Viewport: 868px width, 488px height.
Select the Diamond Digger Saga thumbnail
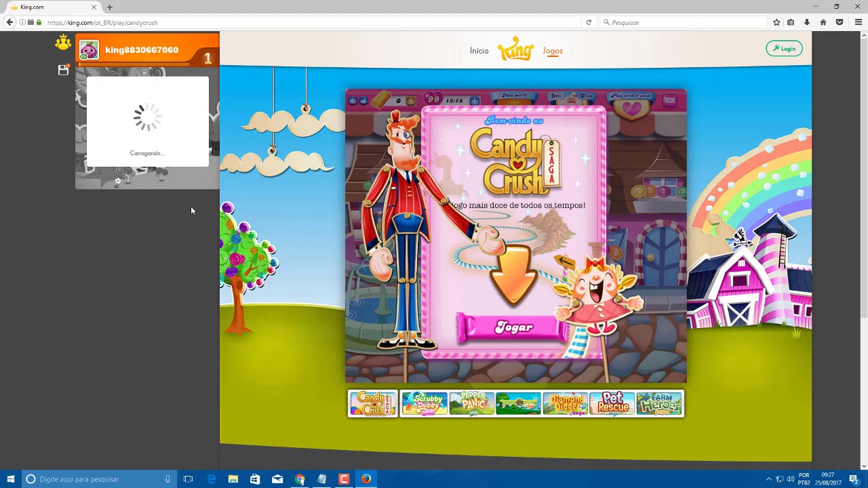coord(566,403)
